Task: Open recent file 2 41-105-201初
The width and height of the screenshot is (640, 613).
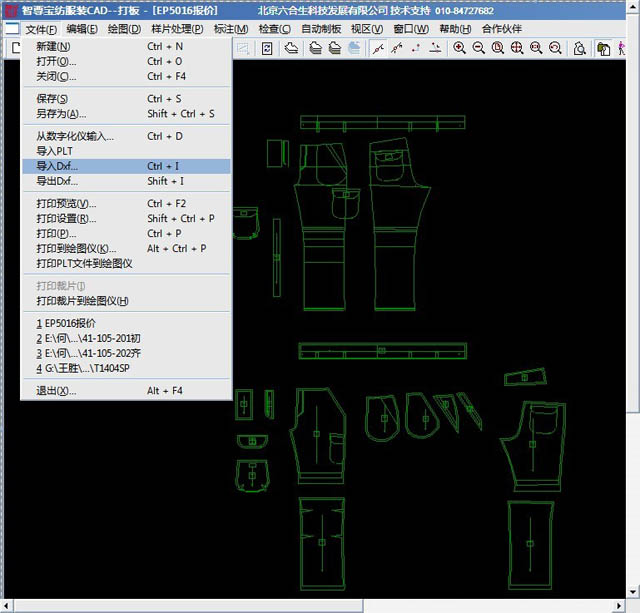Action: (127, 339)
